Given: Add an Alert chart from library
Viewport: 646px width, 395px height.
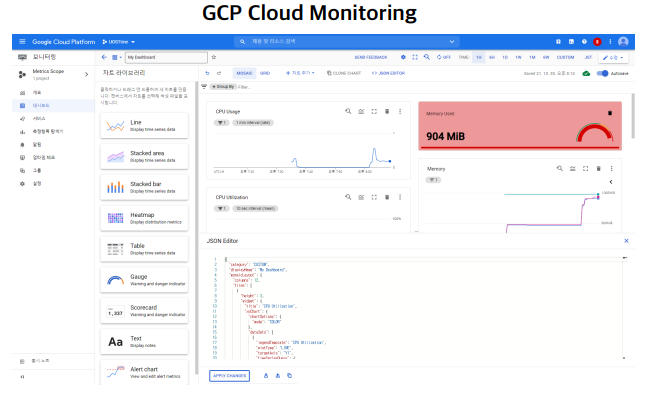Looking at the screenshot, I should [x=144, y=372].
